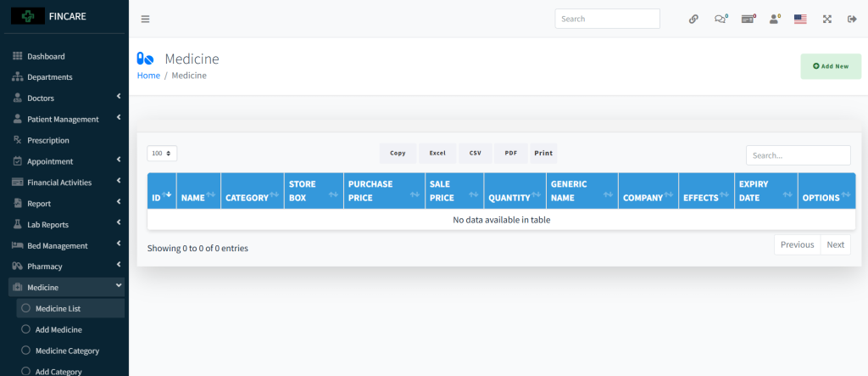Screen dimensions: 868x376
Task: Click the Home breadcrumb link
Action: pos(148,76)
